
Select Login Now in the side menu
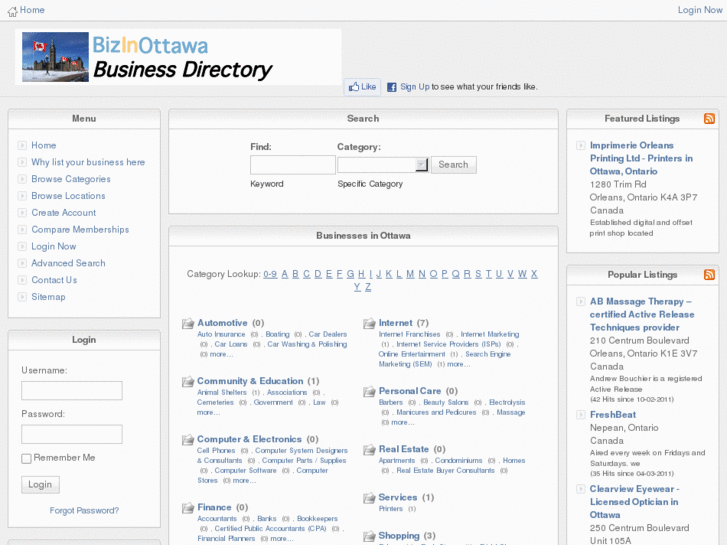(53, 246)
